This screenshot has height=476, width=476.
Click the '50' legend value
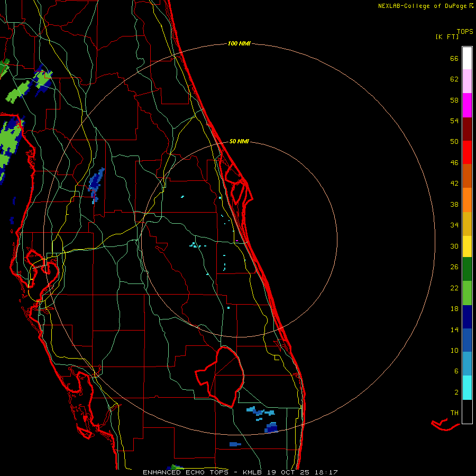click(x=454, y=142)
